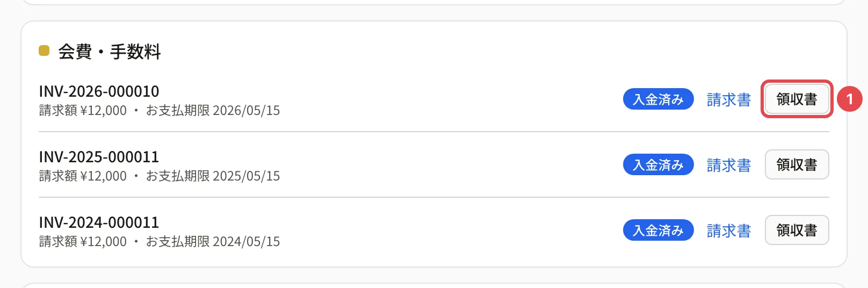Click the red number 1 marker badge
The width and height of the screenshot is (868, 288).
(849, 99)
